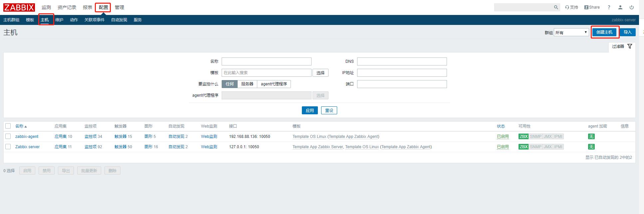644x214 pixels.
Task: Click 导入 button
Action: (x=627, y=32)
